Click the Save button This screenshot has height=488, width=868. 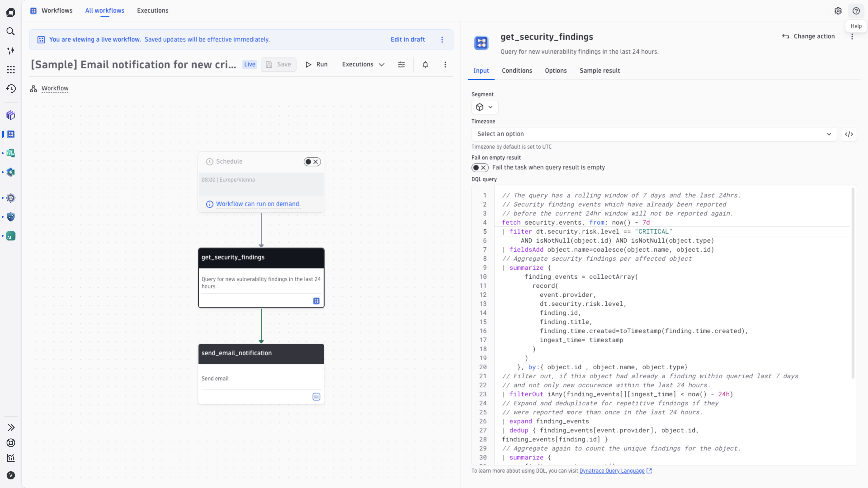pos(278,65)
